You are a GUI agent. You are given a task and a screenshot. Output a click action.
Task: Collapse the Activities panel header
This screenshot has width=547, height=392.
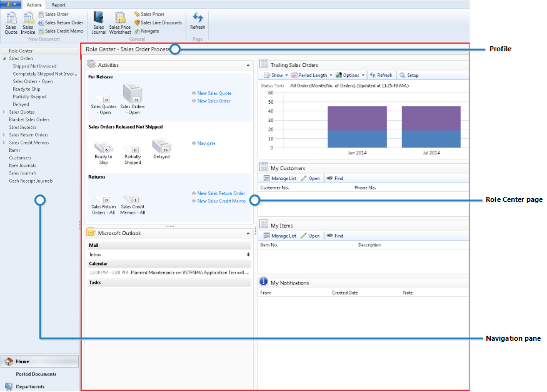[247, 64]
